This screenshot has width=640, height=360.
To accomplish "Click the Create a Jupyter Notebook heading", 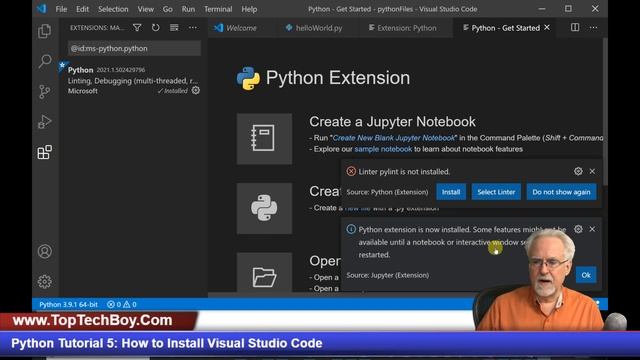I will coord(392,121).
